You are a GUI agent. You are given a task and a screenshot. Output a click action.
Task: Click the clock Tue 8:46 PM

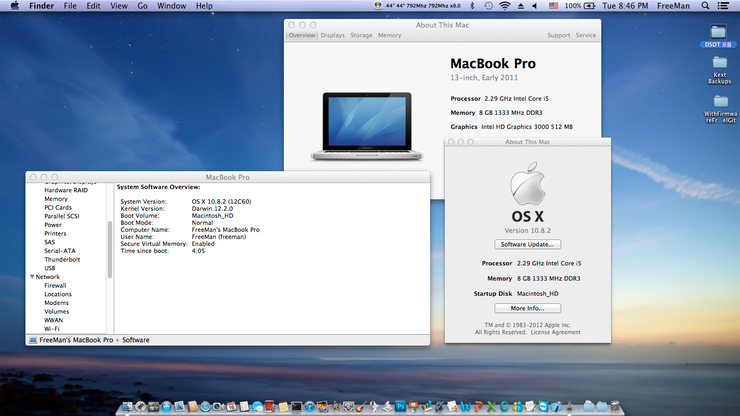(625, 6)
